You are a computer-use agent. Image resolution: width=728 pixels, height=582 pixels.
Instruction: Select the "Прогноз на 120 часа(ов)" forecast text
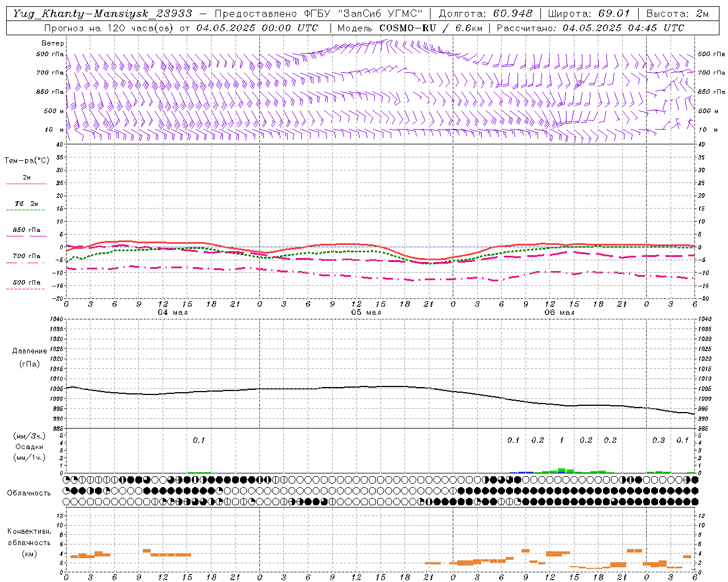pos(109,28)
